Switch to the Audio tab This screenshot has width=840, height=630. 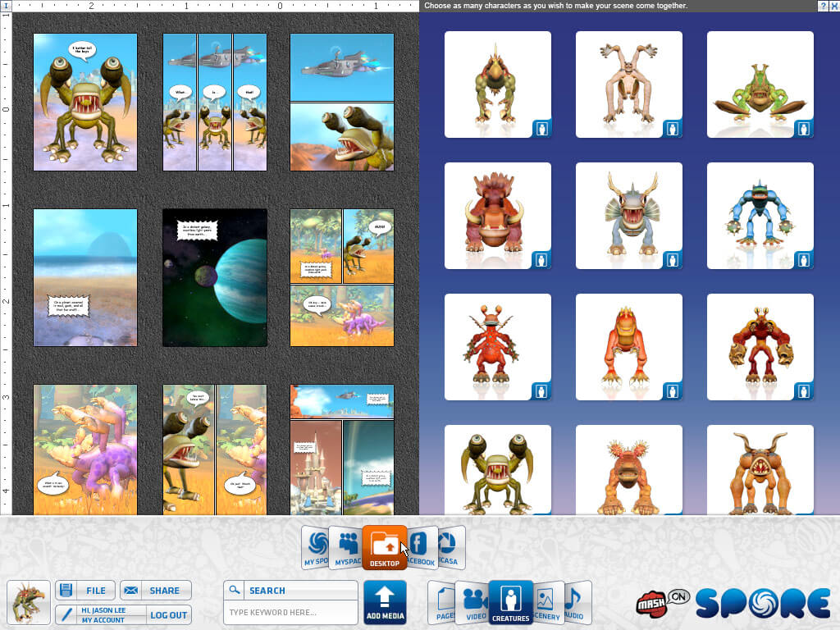pyautogui.click(x=577, y=603)
